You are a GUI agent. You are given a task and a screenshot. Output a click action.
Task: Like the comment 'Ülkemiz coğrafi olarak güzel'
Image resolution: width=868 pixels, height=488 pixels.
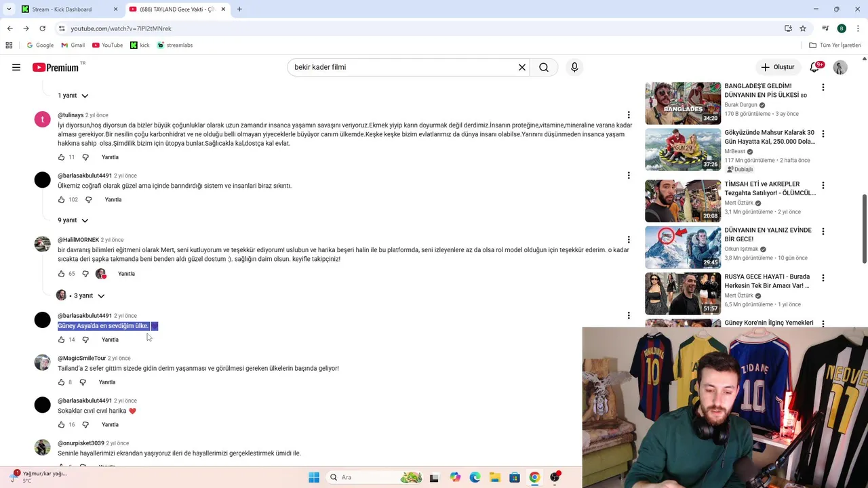(x=61, y=200)
